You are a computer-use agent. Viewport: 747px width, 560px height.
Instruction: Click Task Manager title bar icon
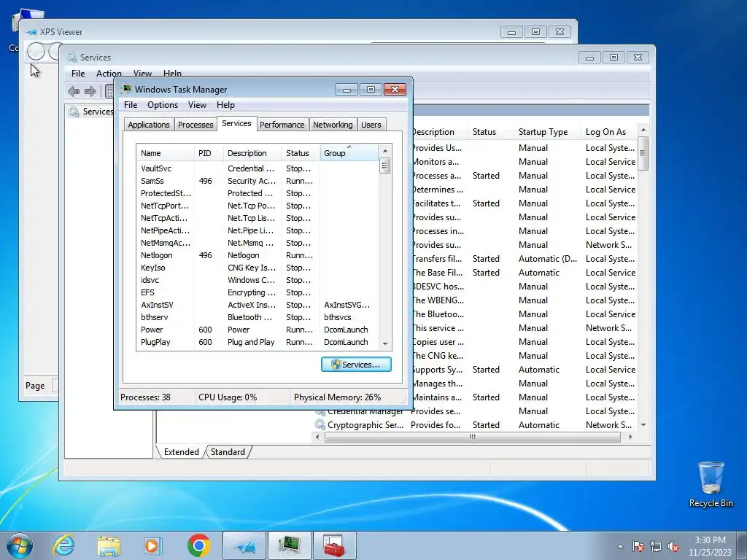[x=126, y=89]
